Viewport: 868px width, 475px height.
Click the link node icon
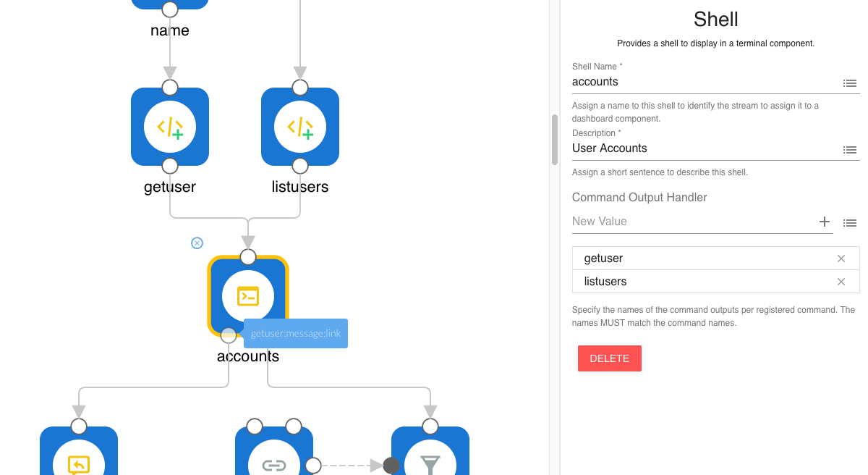tap(274, 465)
